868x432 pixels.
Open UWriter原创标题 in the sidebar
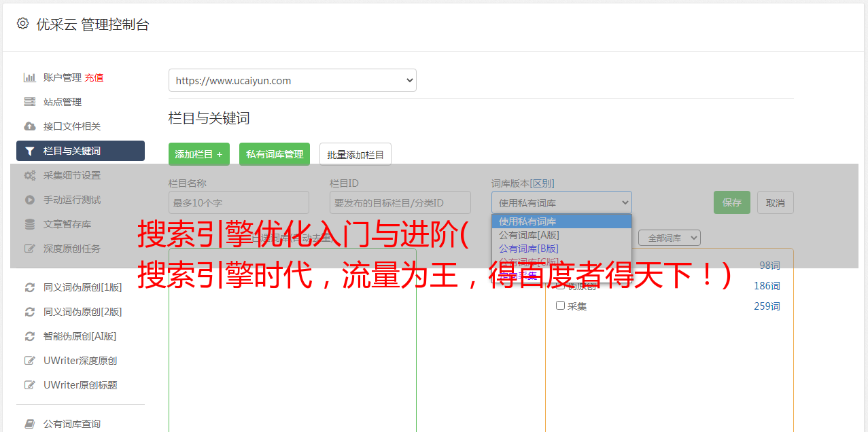[x=80, y=385]
